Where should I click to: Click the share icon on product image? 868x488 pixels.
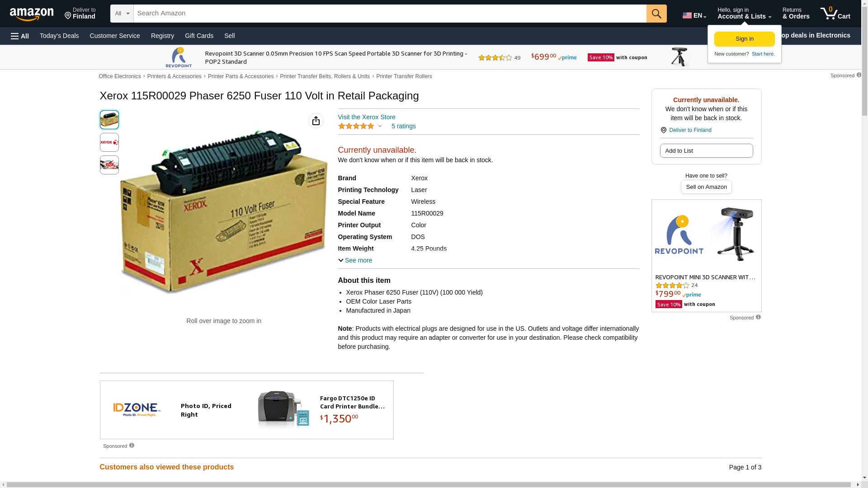pos(316,121)
